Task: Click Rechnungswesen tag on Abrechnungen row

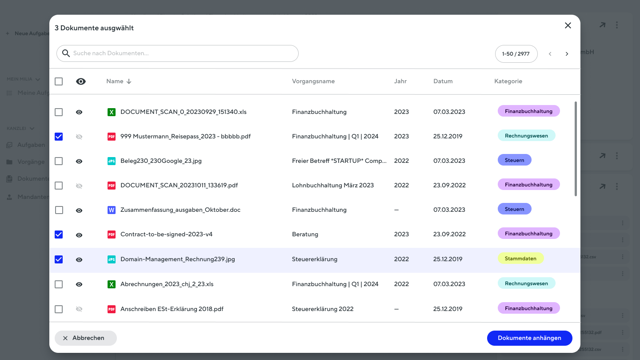Action: (x=526, y=283)
